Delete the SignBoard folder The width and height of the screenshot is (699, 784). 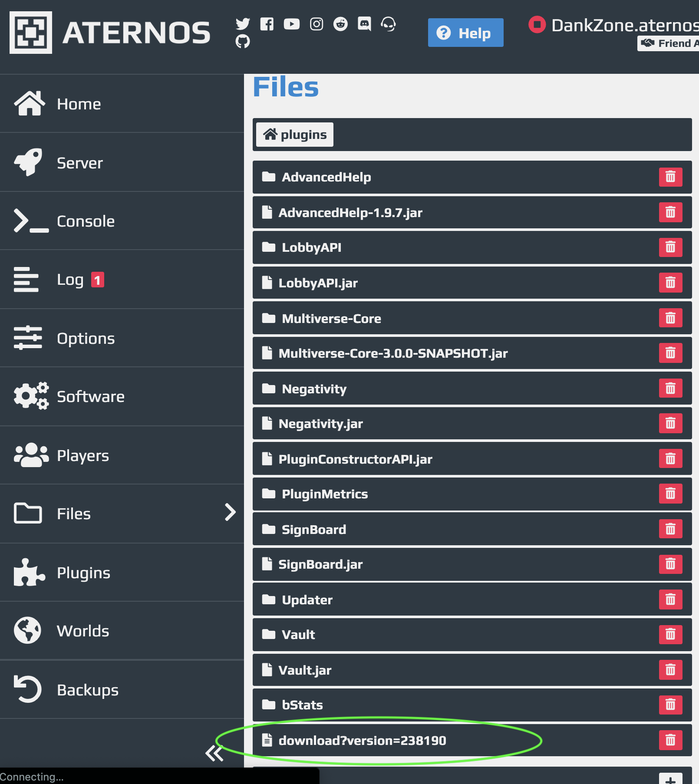671,529
